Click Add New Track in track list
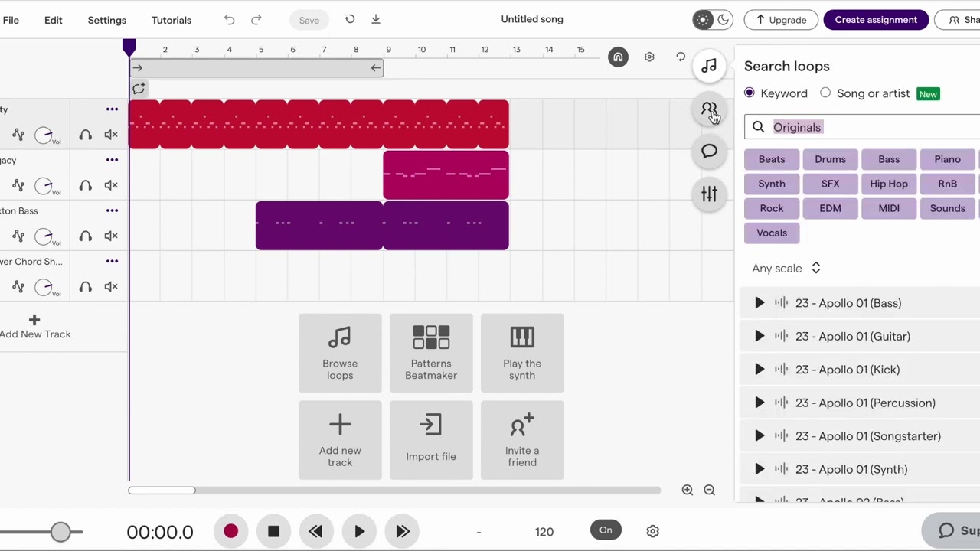This screenshot has height=551, width=980. pos(34,327)
